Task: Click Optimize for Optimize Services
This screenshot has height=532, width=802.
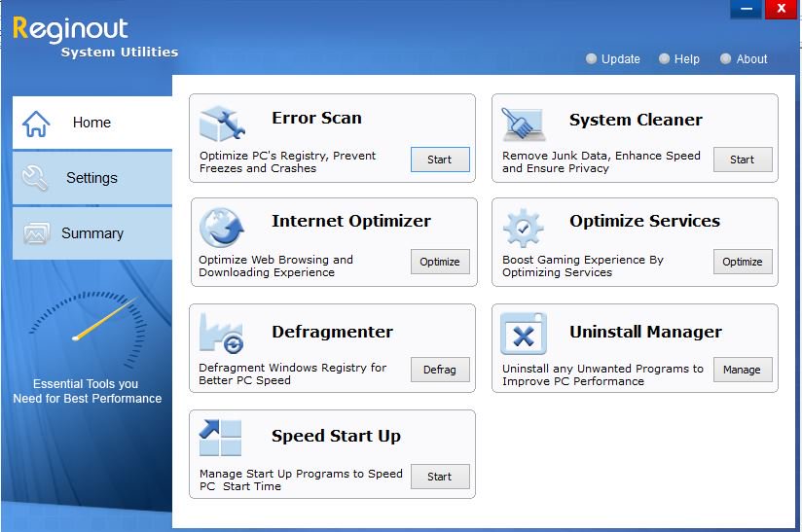Action: tap(743, 262)
